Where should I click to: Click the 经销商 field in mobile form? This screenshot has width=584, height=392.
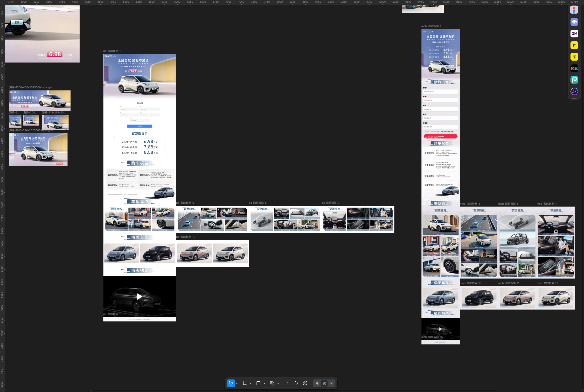click(441, 127)
